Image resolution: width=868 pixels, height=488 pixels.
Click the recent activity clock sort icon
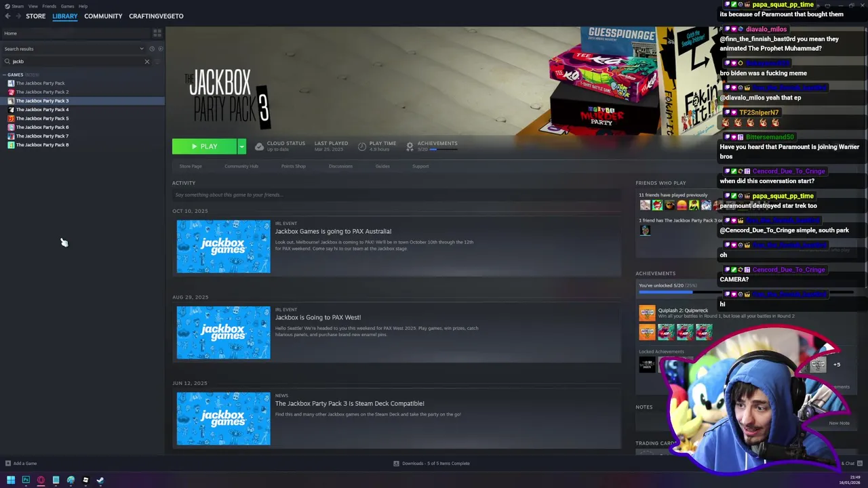click(x=152, y=49)
